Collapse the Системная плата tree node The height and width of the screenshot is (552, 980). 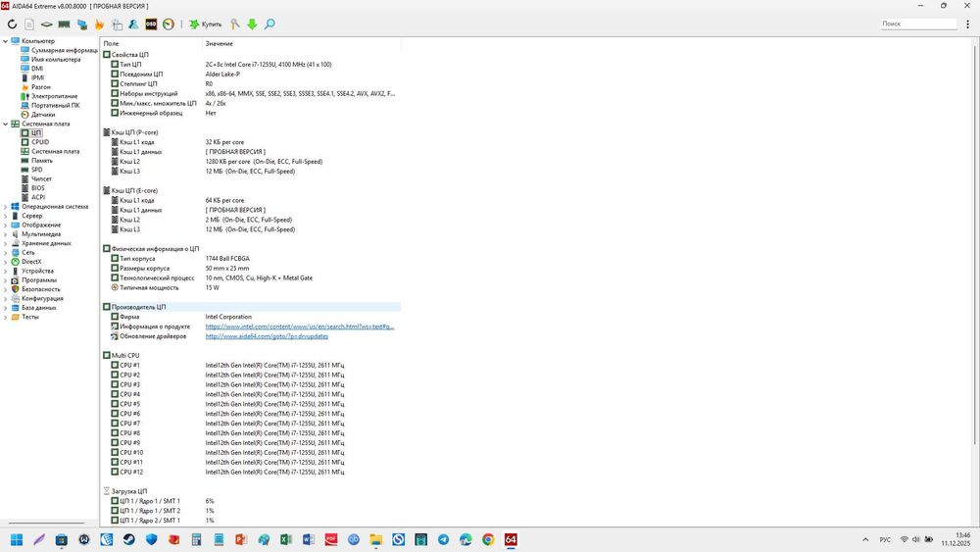(x=6, y=124)
